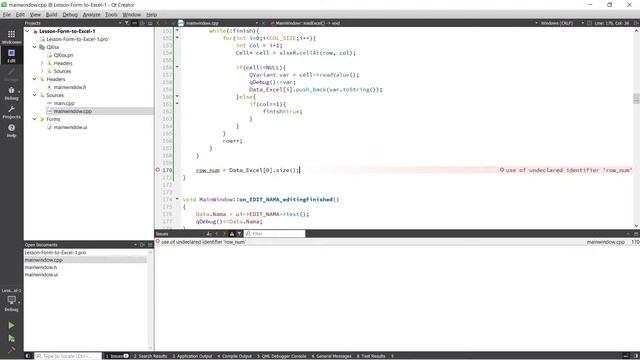
Task: Open the Issues filter categories button
Action: (240, 234)
